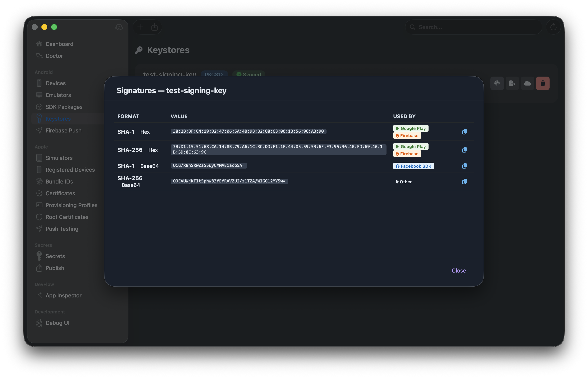Screen dimensions: 588x378
Task: Open Provisioning Profiles in the sidebar
Action: tap(71, 205)
